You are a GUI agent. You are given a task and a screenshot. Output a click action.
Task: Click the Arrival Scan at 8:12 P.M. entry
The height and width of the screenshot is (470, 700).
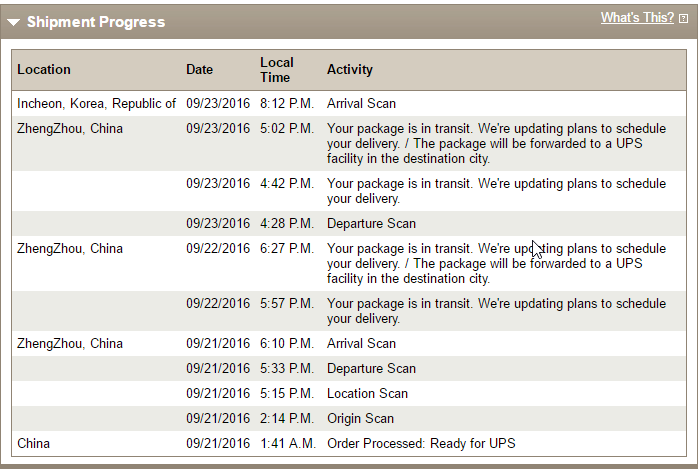pos(361,104)
